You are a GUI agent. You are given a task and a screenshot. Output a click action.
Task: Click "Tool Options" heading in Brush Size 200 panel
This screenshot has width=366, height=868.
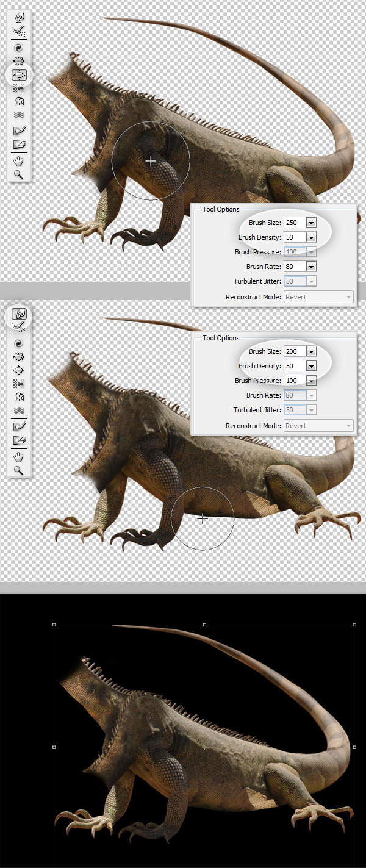point(221,338)
